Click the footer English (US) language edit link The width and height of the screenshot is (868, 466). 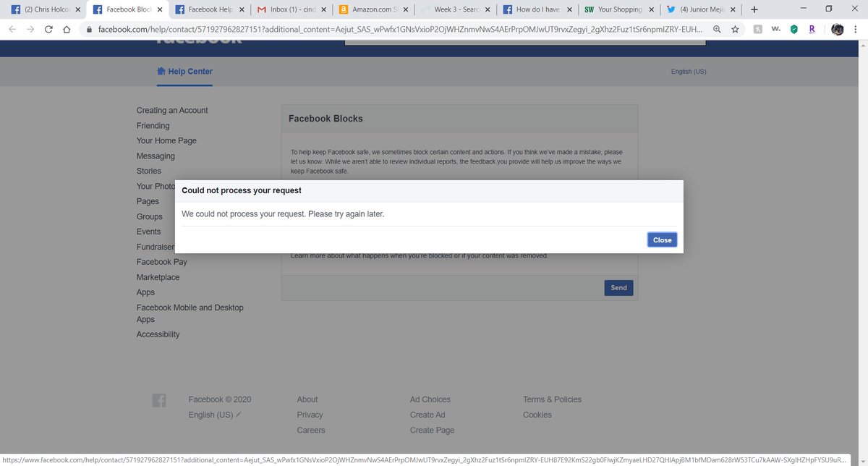point(215,415)
